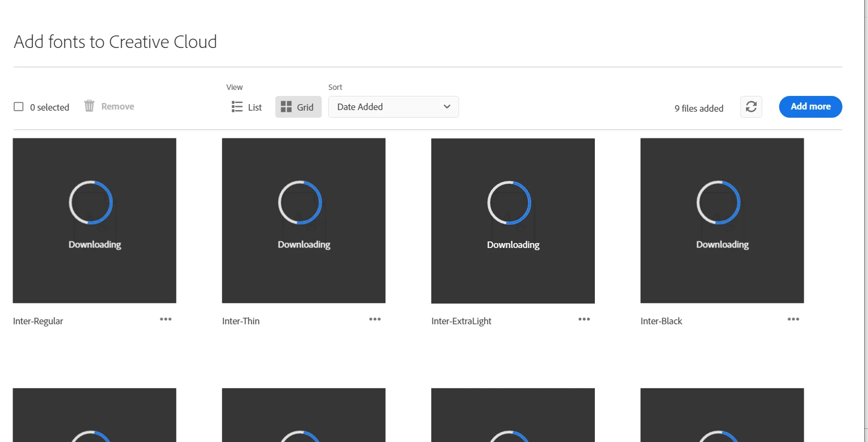This screenshot has width=868, height=442.
Task: Click the Remove label
Action: click(x=118, y=106)
